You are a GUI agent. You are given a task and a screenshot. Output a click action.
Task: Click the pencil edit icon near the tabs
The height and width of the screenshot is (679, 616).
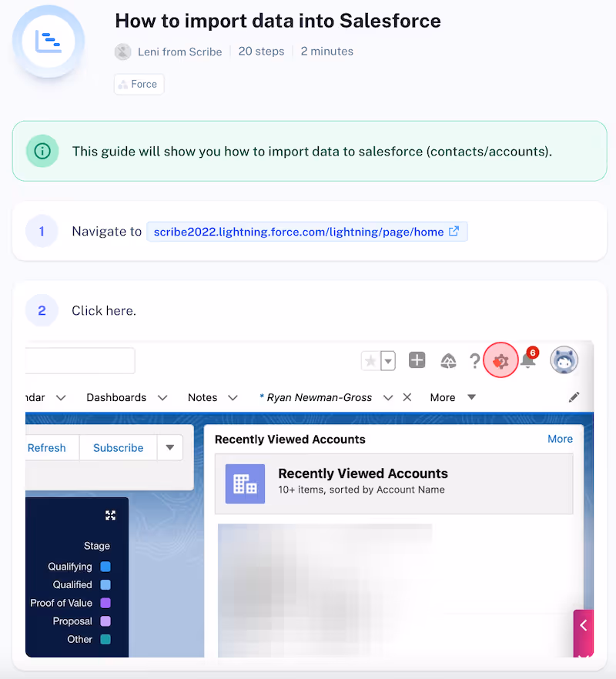(574, 396)
